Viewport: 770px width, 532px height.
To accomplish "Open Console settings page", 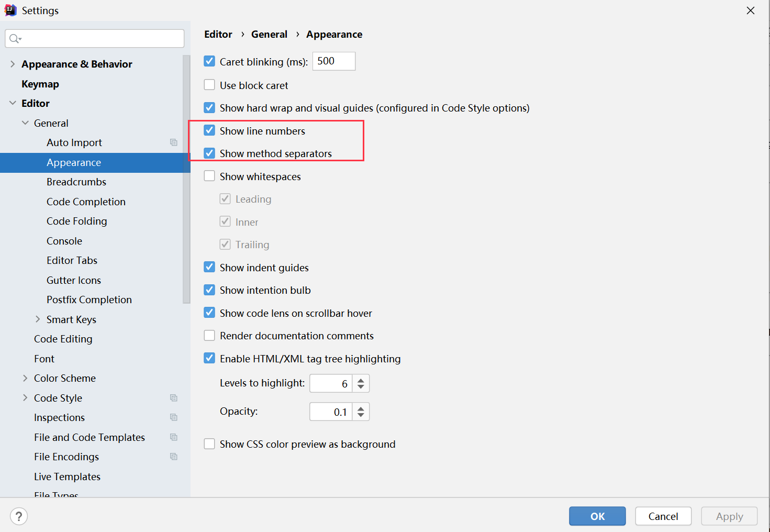I will pos(64,241).
